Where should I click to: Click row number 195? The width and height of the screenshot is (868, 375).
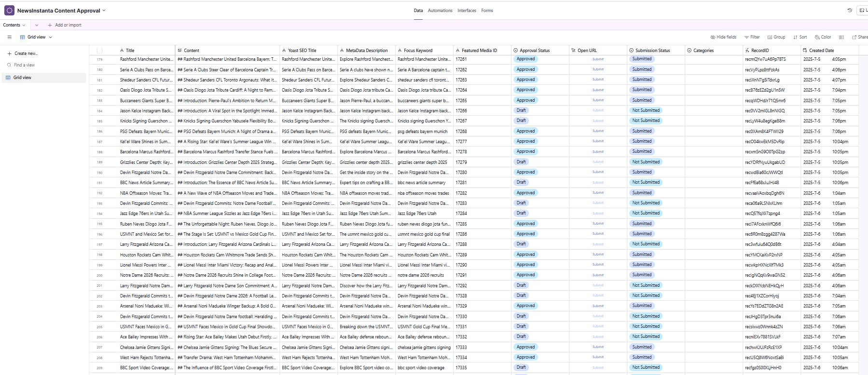point(99,224)
